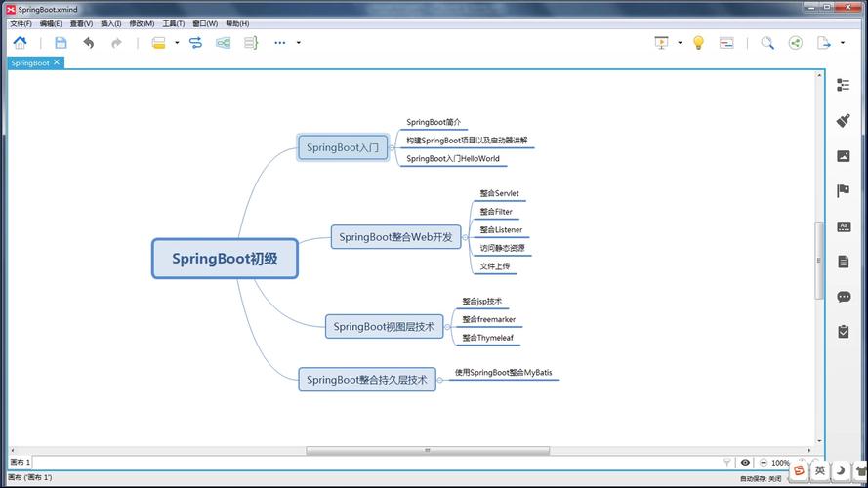The height and width of the screenshot is (488, 868).
Task: Redo the last undone action
Action: (116, 43)
